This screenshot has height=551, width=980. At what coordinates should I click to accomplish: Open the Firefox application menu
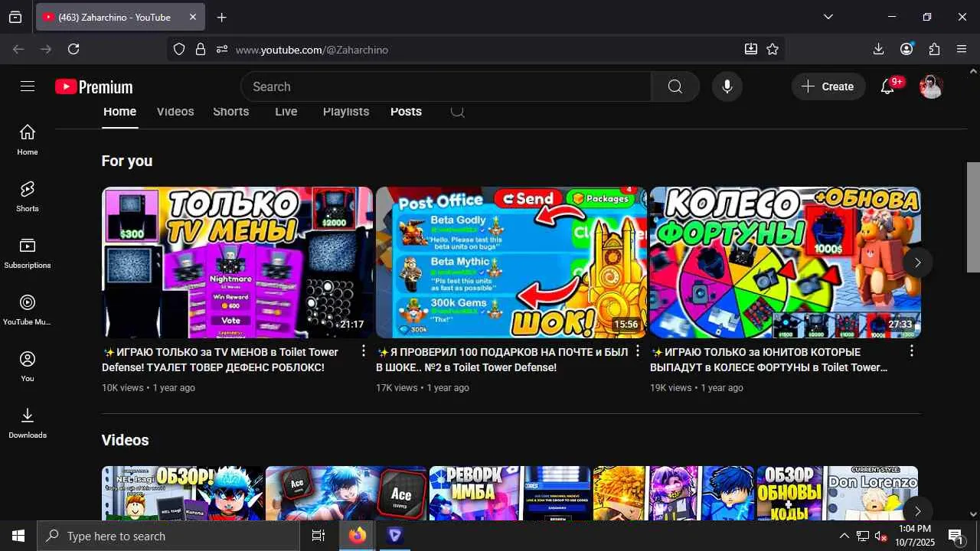click(x=962, y=49)
